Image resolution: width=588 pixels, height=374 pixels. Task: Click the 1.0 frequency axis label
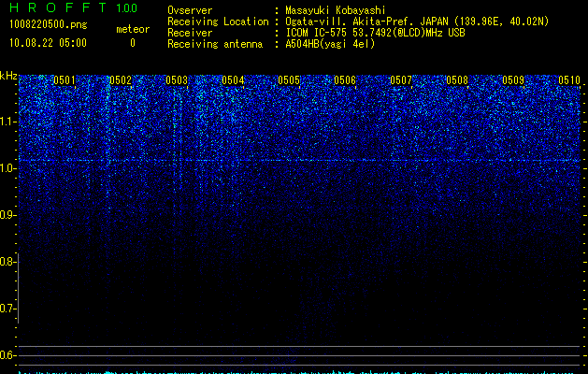point(7,168)
